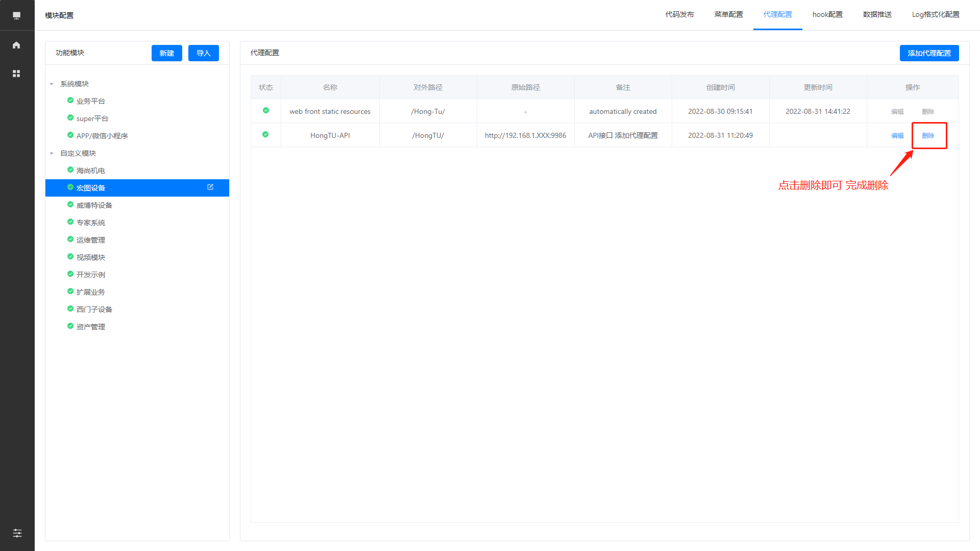
Task: Collapse the 系统模块 tree node
Action: click(52, 84)
